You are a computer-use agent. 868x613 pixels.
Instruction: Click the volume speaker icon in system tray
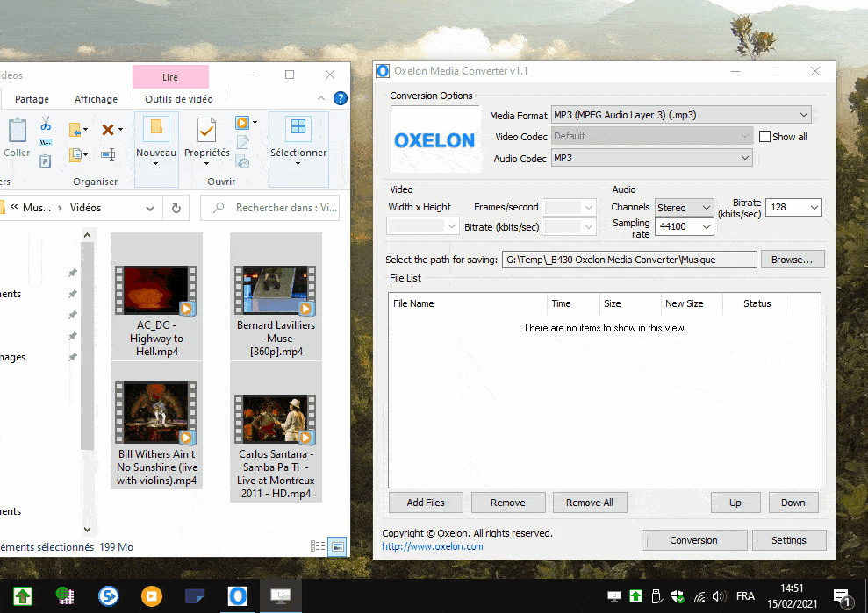point(719,596)
